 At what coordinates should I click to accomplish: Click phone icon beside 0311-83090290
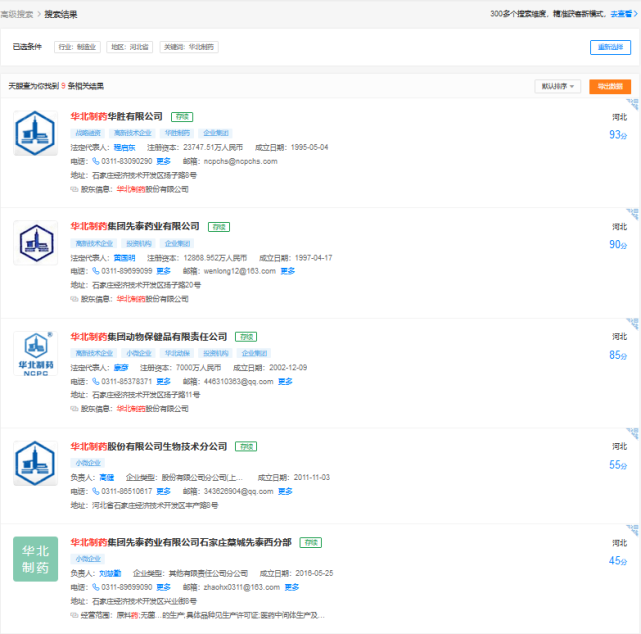96,161
